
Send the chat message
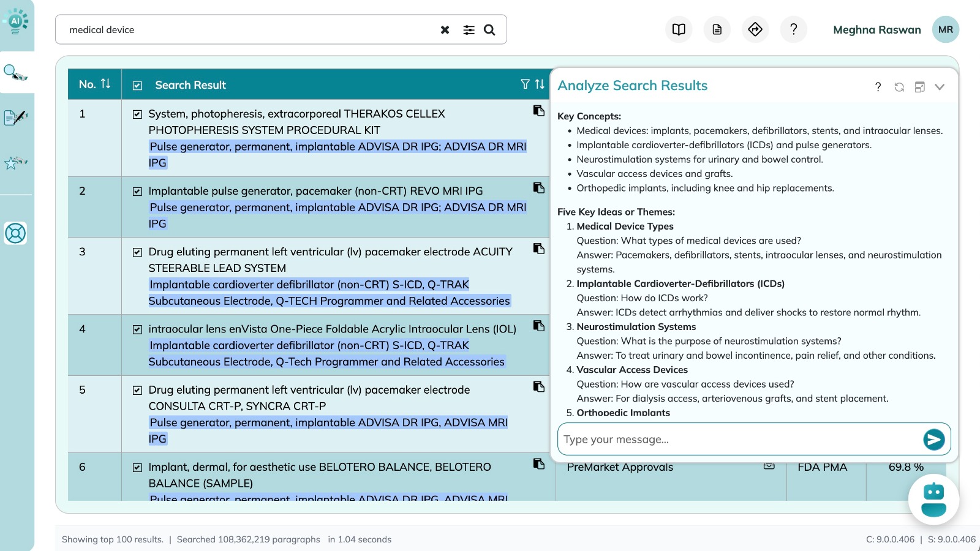click(933, 440)
